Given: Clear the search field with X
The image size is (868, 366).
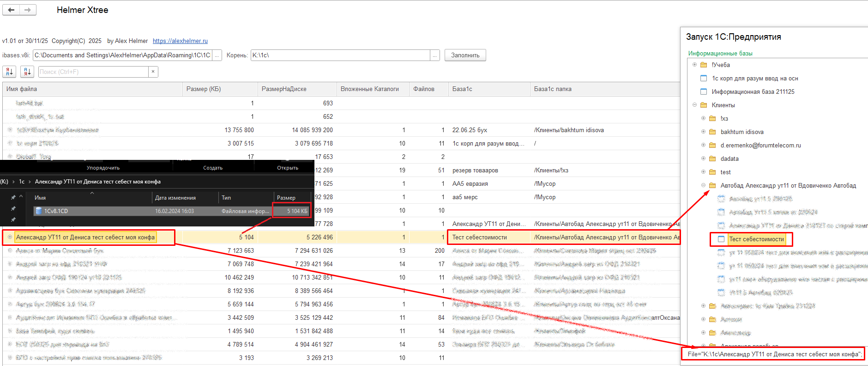Looking at the screenshot, I should coord(153,72).
